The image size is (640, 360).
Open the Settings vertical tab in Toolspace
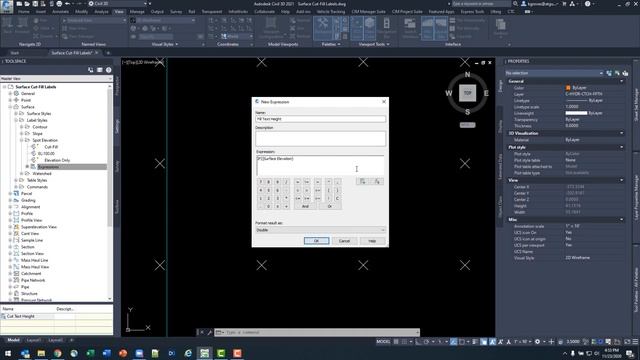pos(117,126)
